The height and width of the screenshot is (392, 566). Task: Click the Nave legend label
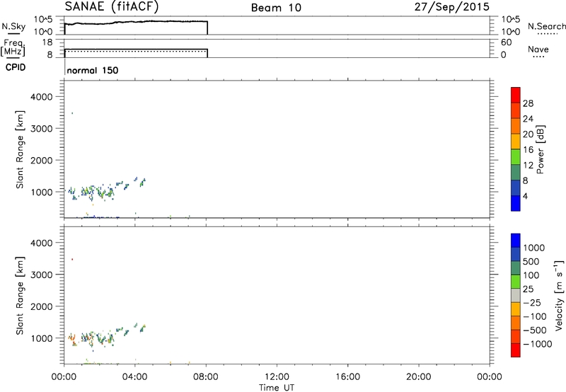(x=538, y=50)
